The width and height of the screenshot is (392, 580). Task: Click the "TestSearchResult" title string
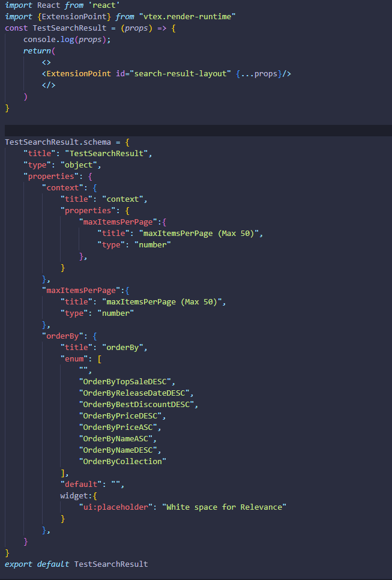coord(106,154)
